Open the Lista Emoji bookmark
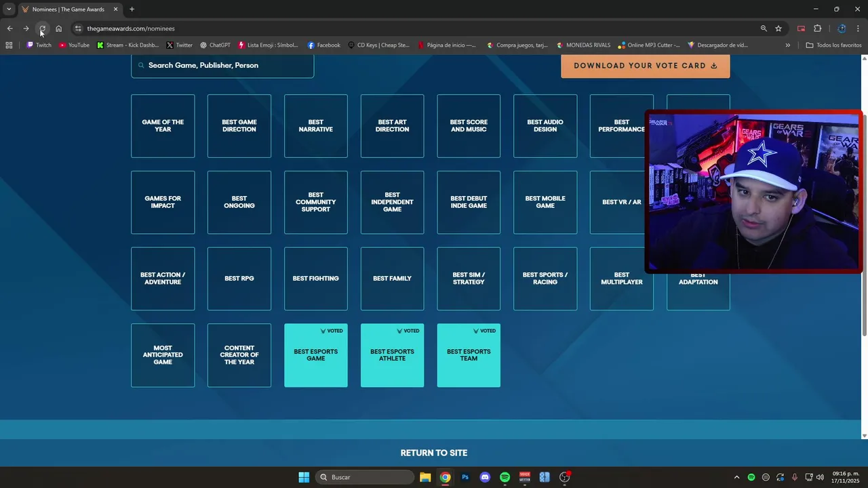The height and width of the screenshot is (488, 868). [x=268, y=45]
